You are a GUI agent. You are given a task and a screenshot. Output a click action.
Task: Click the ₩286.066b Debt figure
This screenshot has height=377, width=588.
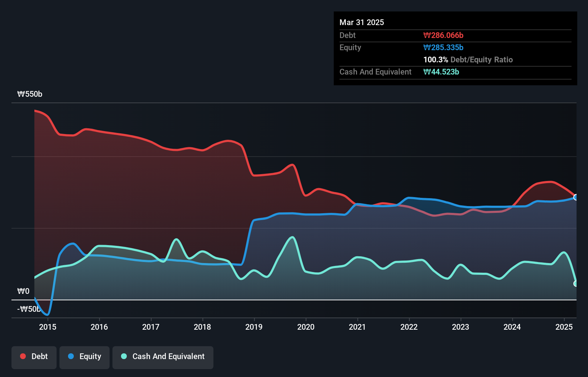(x=443, y=35)
